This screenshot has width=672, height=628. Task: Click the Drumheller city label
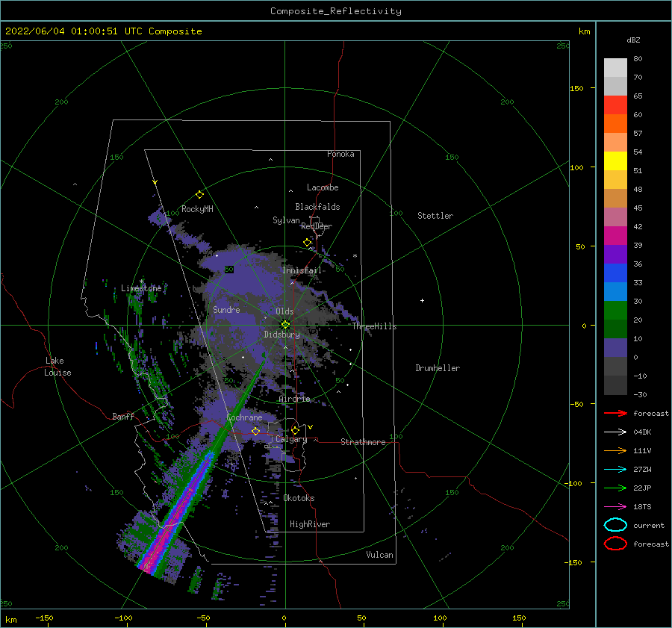438,368
